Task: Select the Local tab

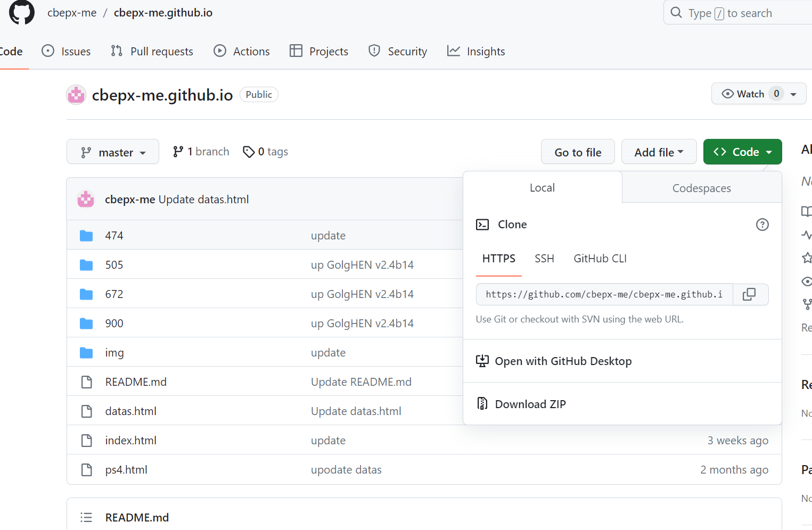Action: 542,188
